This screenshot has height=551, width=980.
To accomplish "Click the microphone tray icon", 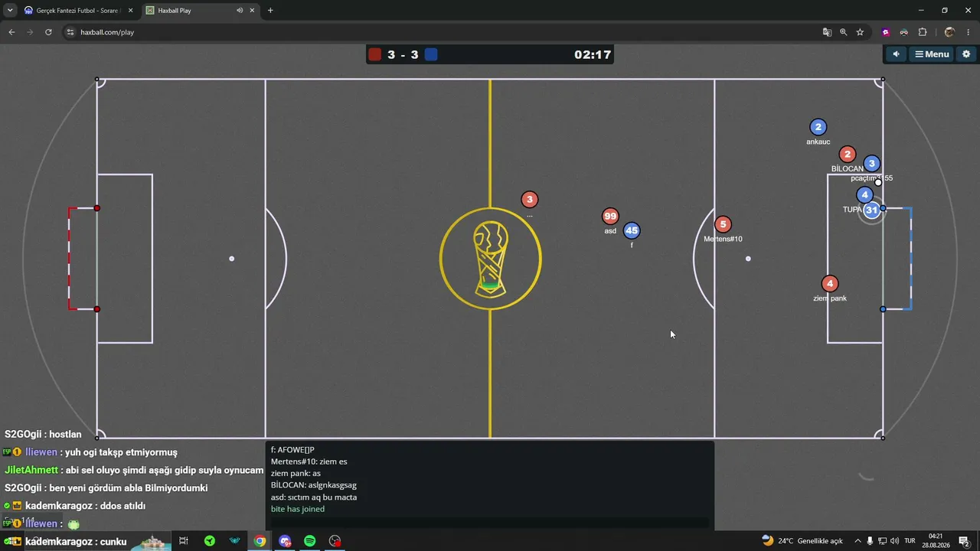I will 870,541.
